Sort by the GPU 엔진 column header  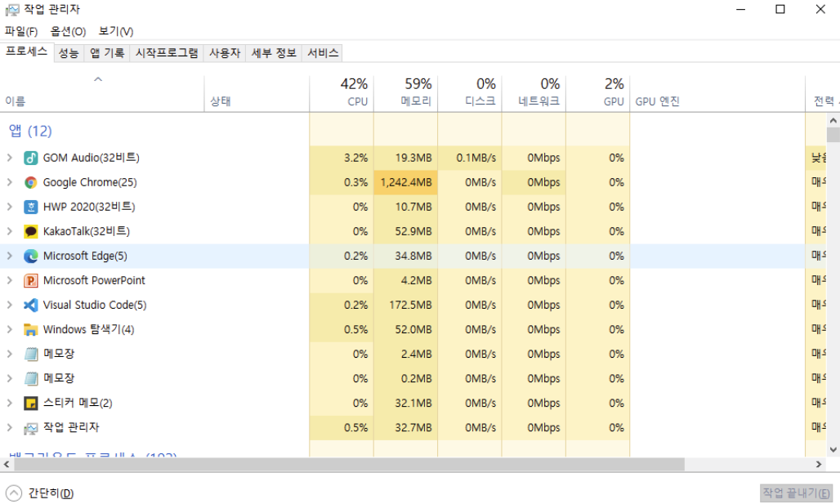click(x=717, y=93)
